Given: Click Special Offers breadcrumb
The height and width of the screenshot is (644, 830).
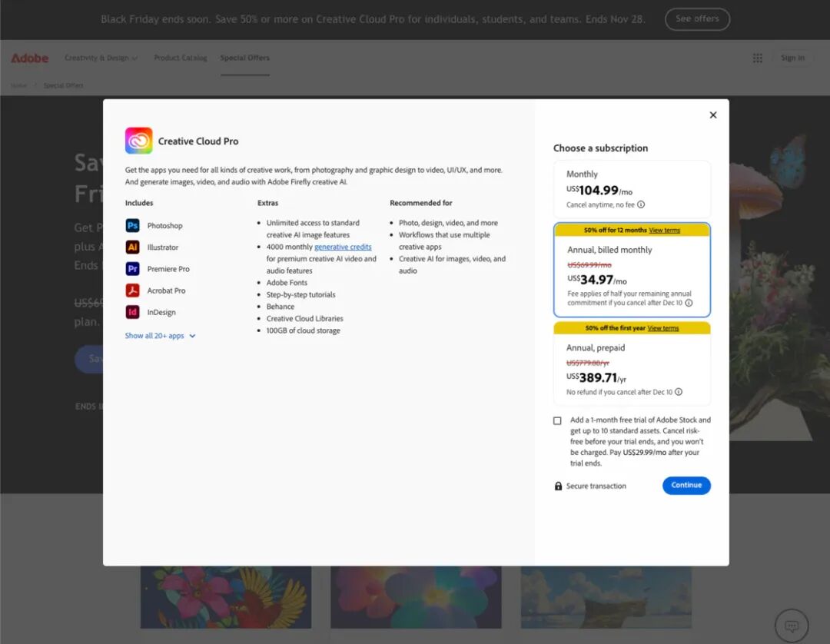Looking at the screenshot, I should tap(63, 85).
